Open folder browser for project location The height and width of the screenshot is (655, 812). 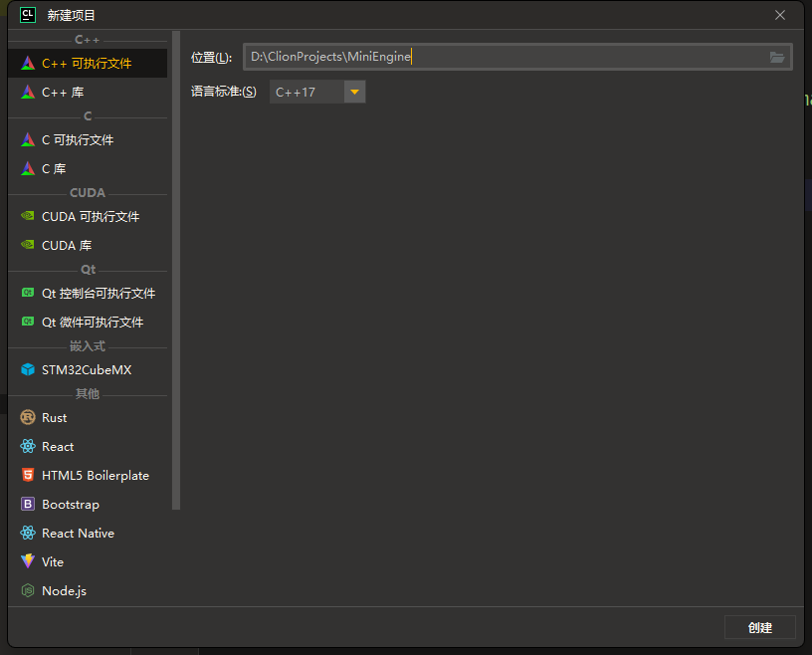pyautogui.click(x=777, y=57)
